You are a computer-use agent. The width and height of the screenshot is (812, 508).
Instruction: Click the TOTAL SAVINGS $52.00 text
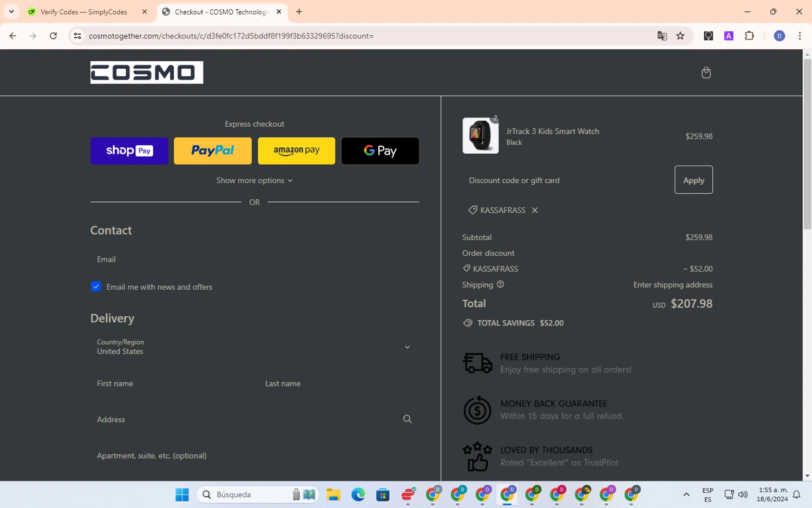(x=520, y=323)
